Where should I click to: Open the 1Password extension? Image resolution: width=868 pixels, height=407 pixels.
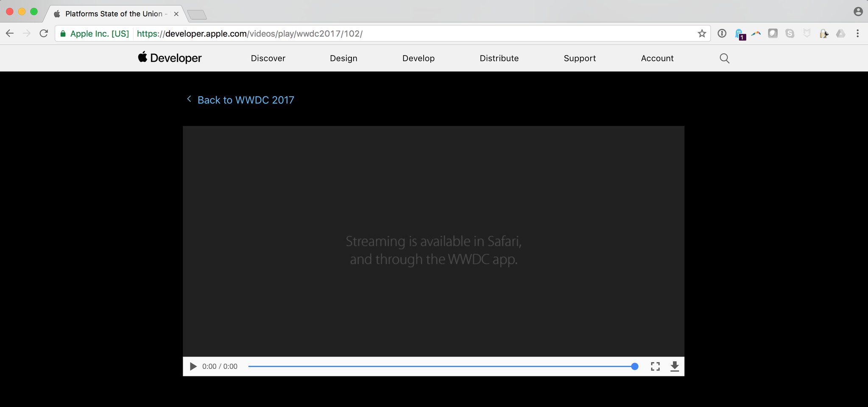pyautogui.click(x=722, y=33)
